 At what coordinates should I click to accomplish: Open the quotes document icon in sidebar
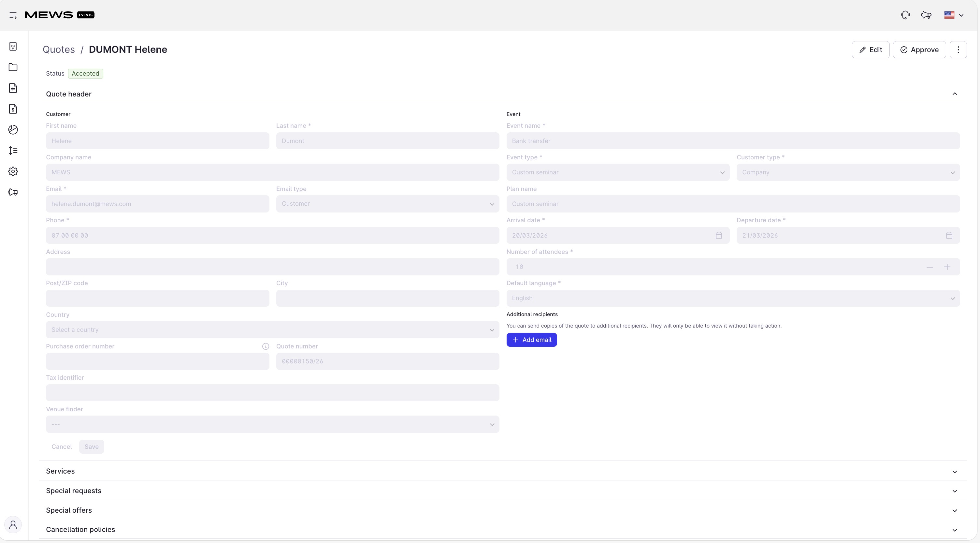pos(13,88)
